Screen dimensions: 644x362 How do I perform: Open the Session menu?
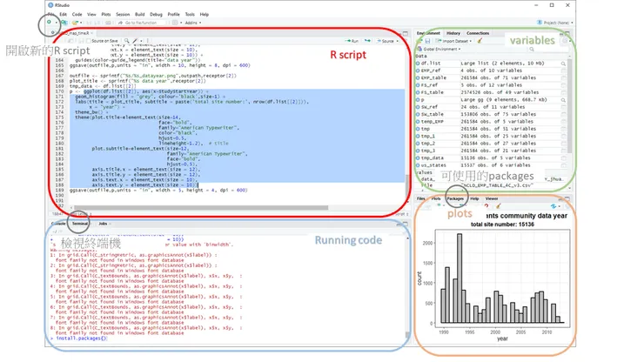(123, 15)
